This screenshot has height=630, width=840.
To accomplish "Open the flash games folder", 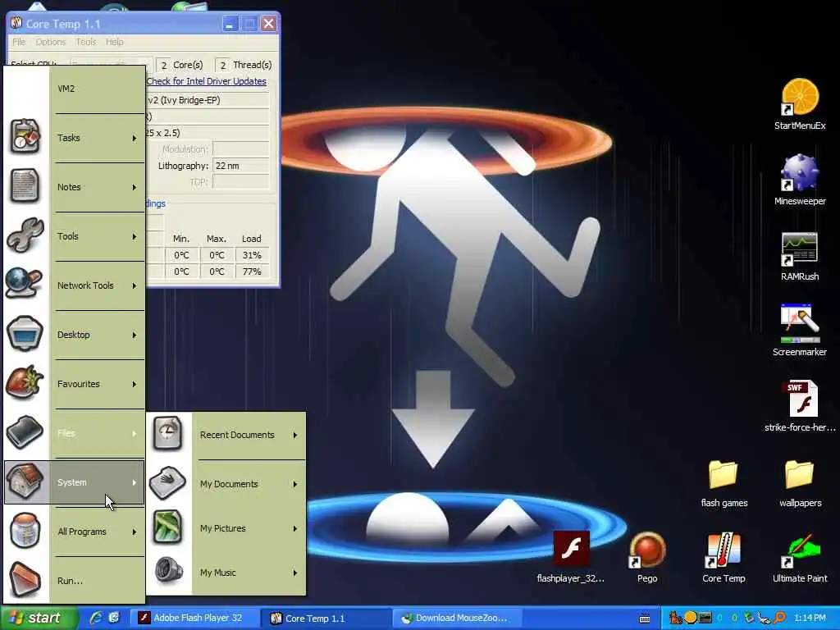I will (724, 482).
